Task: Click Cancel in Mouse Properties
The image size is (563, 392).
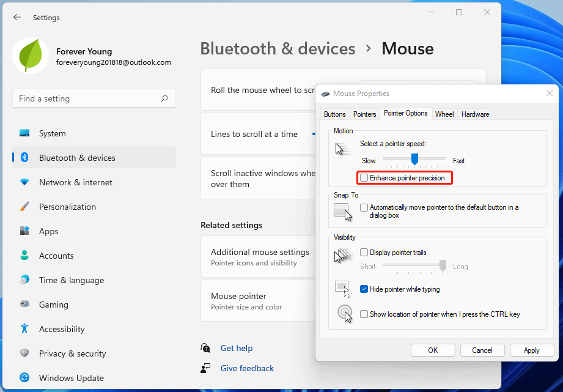Action: click(x=482, y=350)
